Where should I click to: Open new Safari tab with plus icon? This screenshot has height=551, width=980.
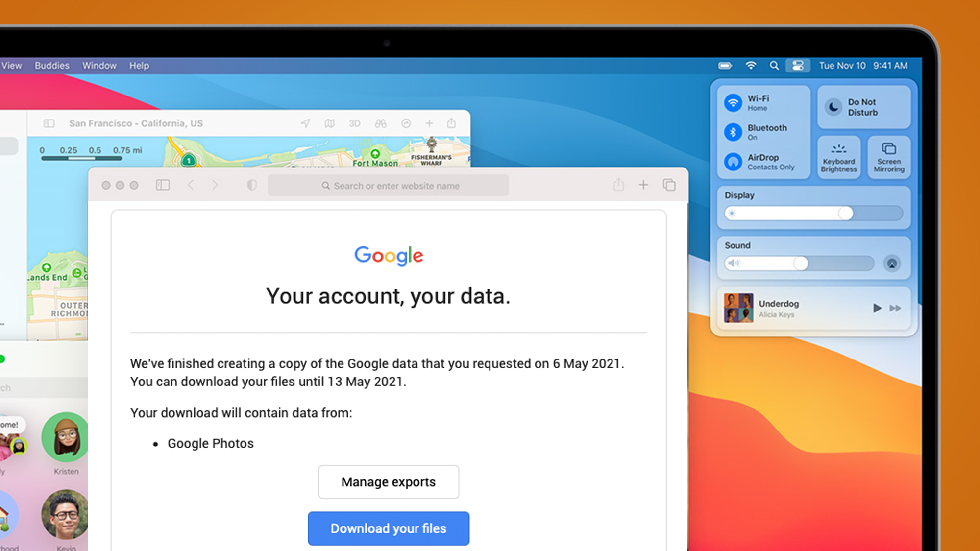(643, 185)
